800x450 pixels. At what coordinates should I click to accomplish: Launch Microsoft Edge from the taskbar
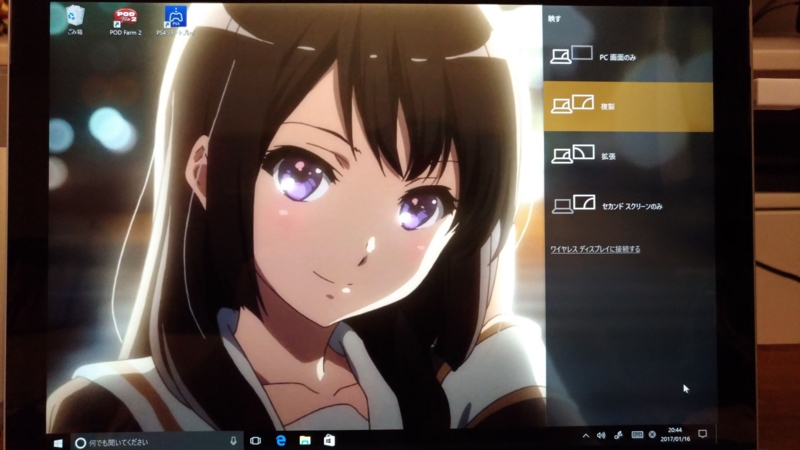point(281,440)
